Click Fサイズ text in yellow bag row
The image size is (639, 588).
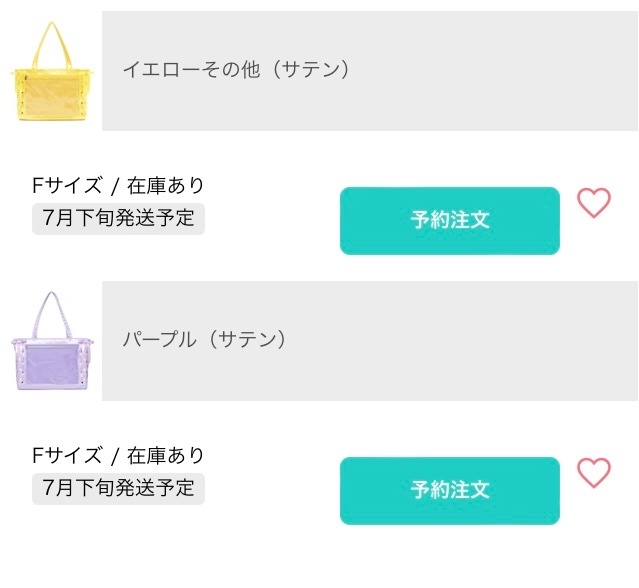[x=67, y=185]
